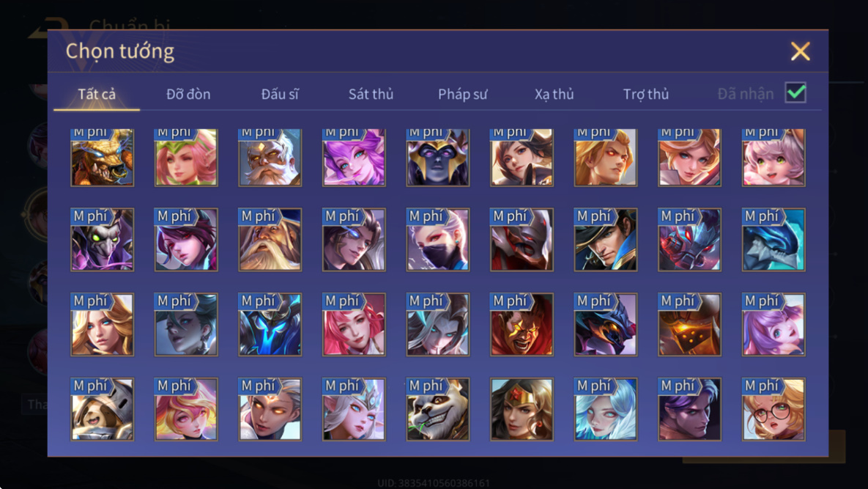Choose the sloth knight in armor hero
The height and width of the screenshot is (489, 868).
(103, 409)
